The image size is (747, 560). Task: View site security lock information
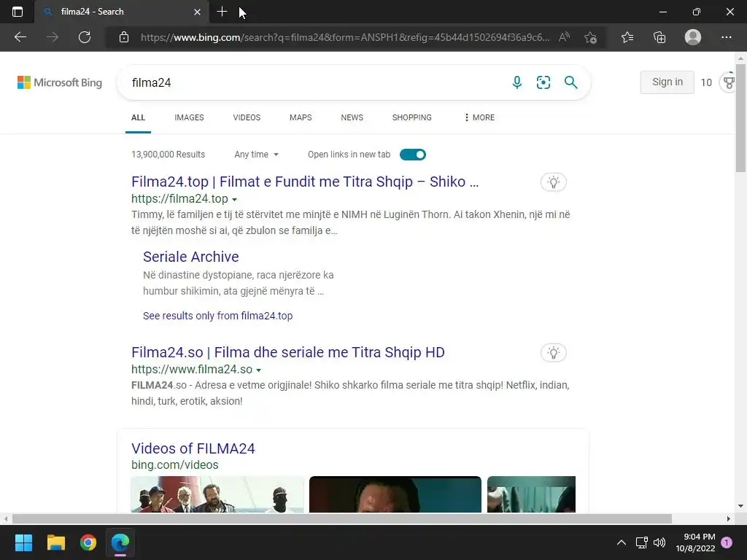click(124, 37)
